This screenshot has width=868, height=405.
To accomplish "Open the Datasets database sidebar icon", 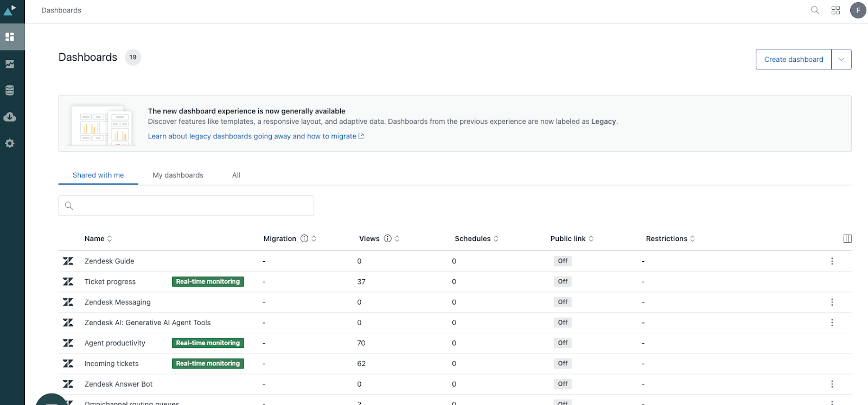I will click(10, 91).
